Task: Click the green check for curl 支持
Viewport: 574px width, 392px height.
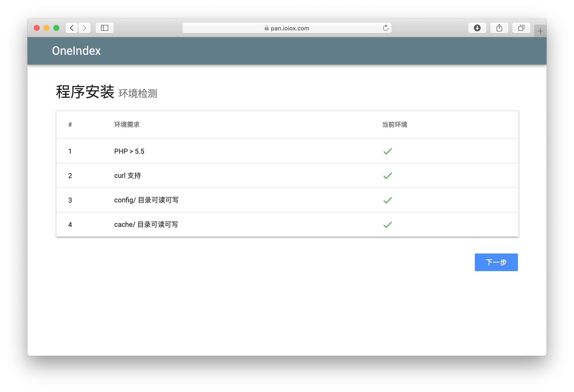Action: tap(388, 176)
